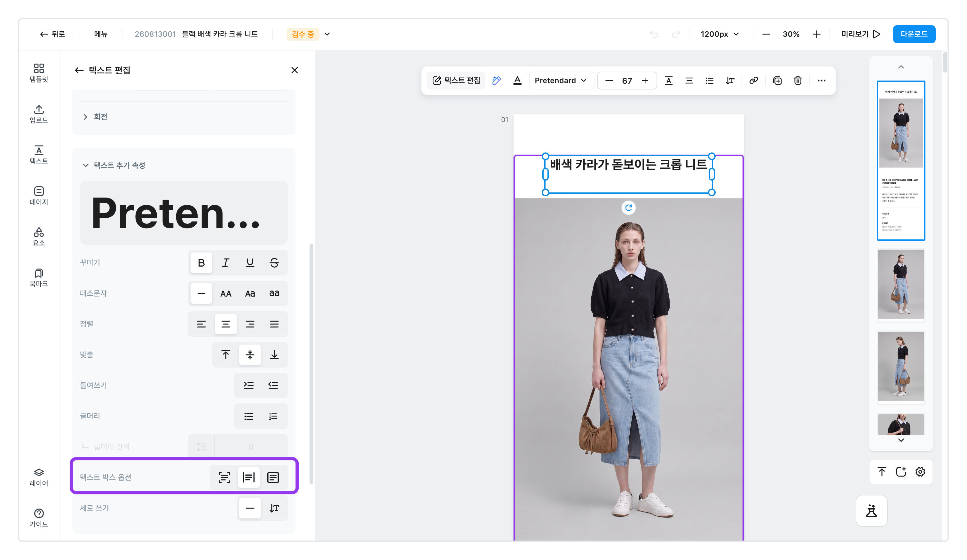
Task: Click the blue 다운로드 button
Action: pyautogui.click(x=914, y=34)
